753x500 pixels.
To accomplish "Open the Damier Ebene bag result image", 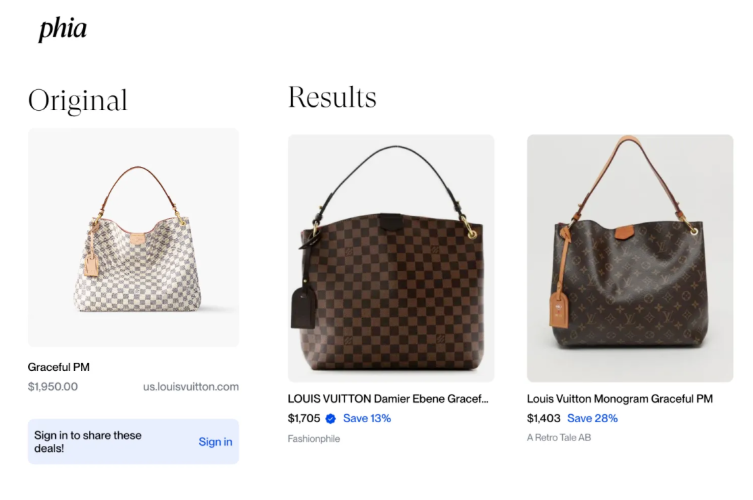I will point(391,258).
